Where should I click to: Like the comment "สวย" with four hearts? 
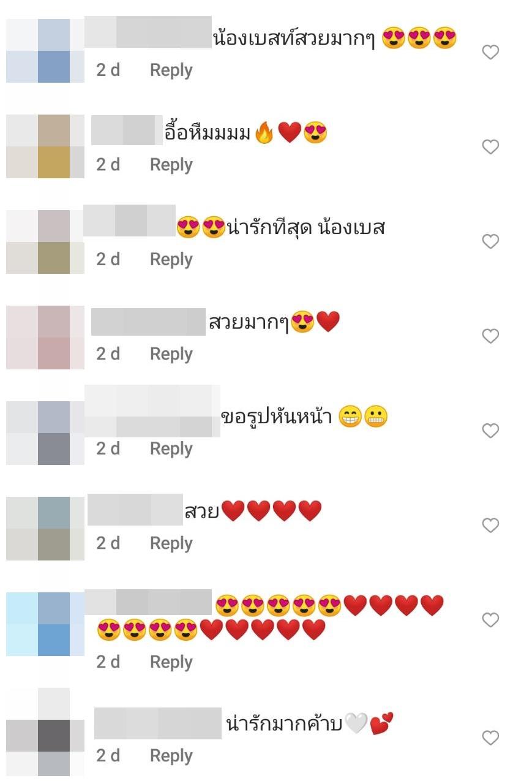(x=490, y=526)
